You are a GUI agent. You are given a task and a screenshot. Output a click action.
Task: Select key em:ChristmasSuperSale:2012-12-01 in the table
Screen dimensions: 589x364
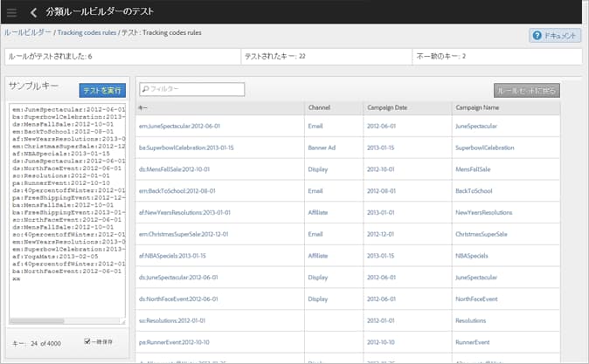tap(184, 234)
